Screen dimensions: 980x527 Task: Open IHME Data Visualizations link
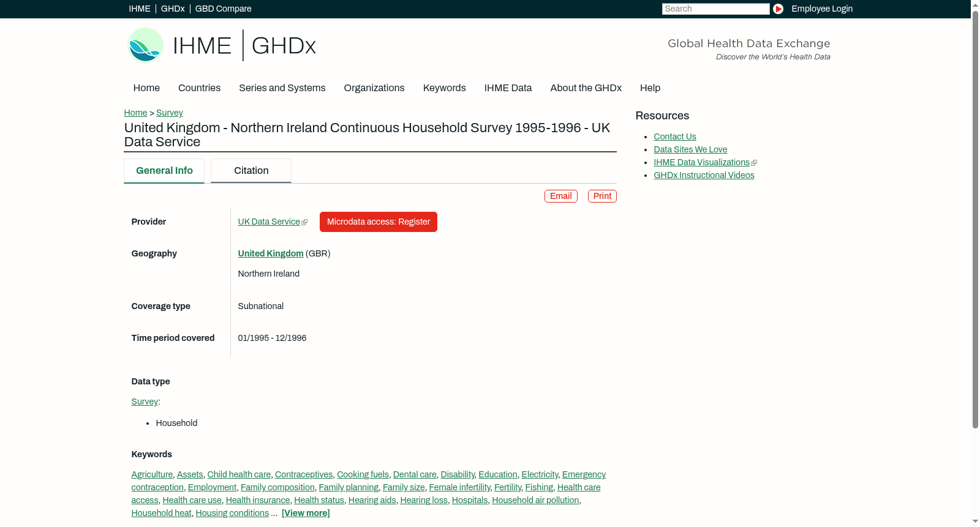[701, 162]
